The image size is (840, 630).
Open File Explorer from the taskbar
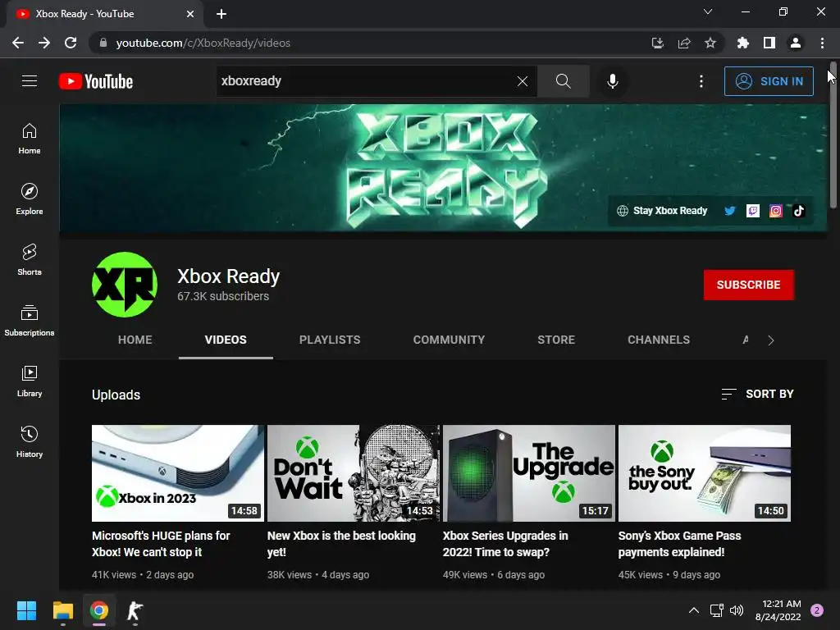[x=62, y=610]
